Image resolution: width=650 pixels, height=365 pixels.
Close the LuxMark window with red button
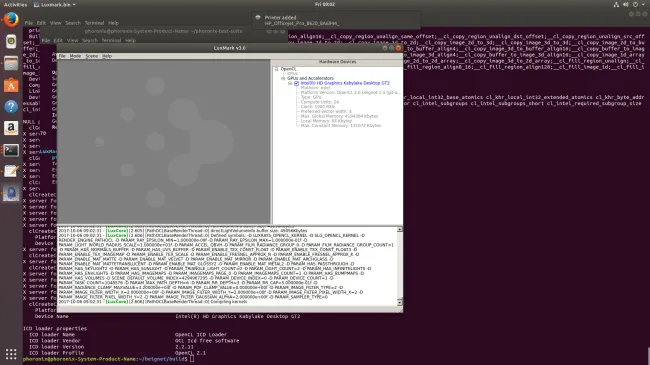(398, 48)
